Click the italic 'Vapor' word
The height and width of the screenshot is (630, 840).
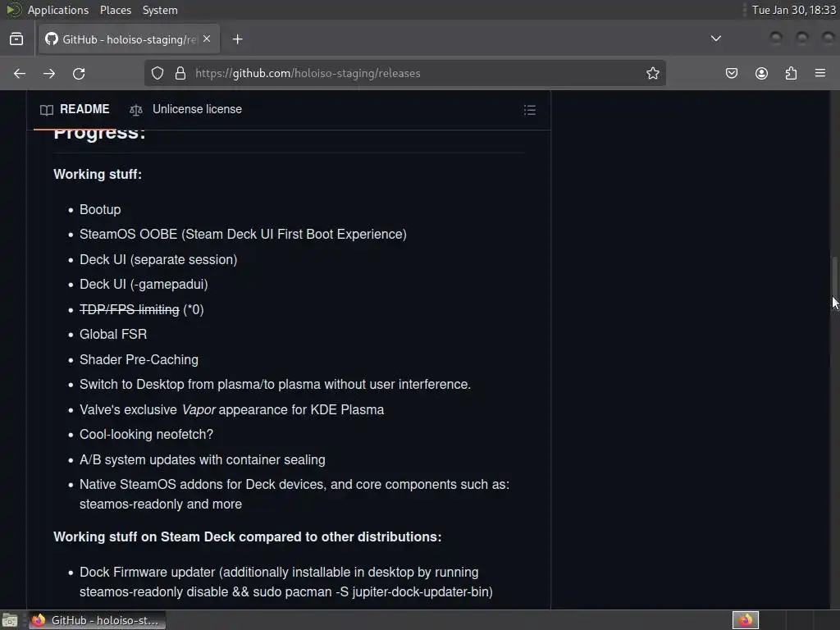[199, 410]
